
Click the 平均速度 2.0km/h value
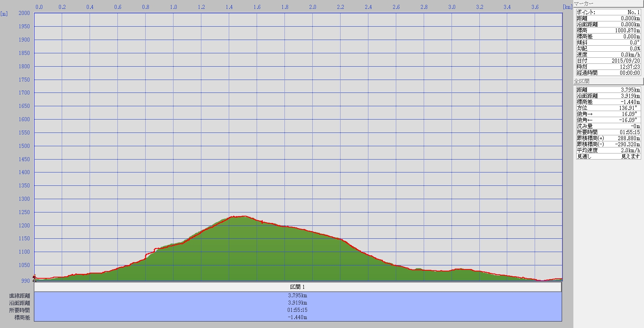pos(630,150)
